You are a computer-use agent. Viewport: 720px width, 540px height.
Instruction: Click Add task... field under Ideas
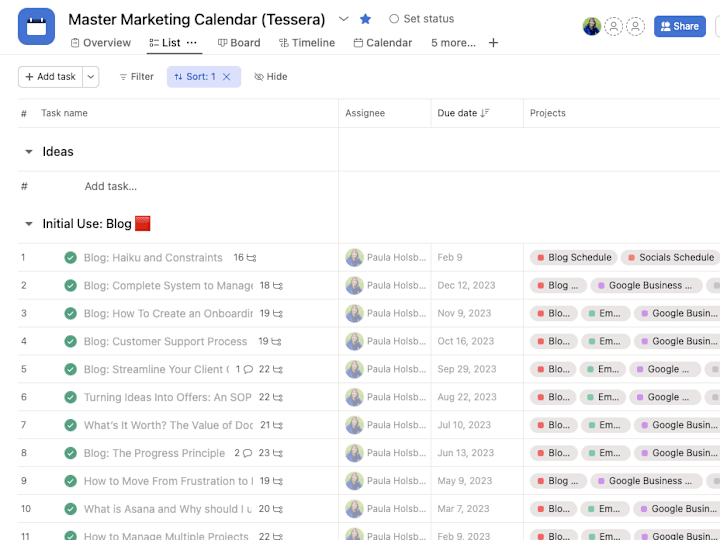111,186
